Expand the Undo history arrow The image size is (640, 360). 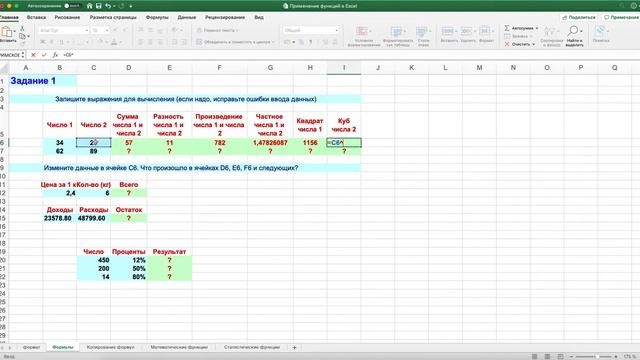[115, 6]
